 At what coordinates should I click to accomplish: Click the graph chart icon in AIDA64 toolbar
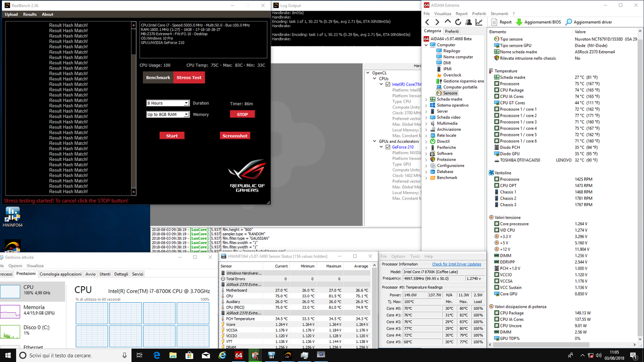point(478,22)
